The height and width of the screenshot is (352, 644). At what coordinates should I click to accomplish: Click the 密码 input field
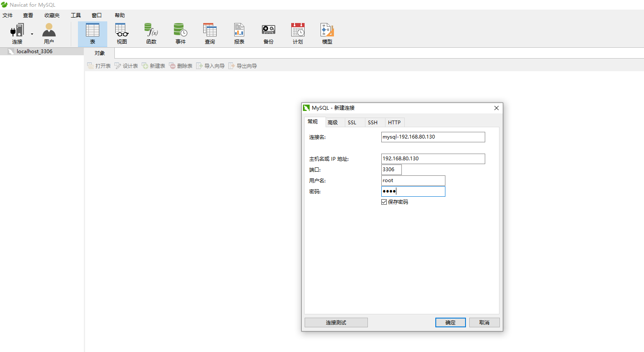click(413, 191)
